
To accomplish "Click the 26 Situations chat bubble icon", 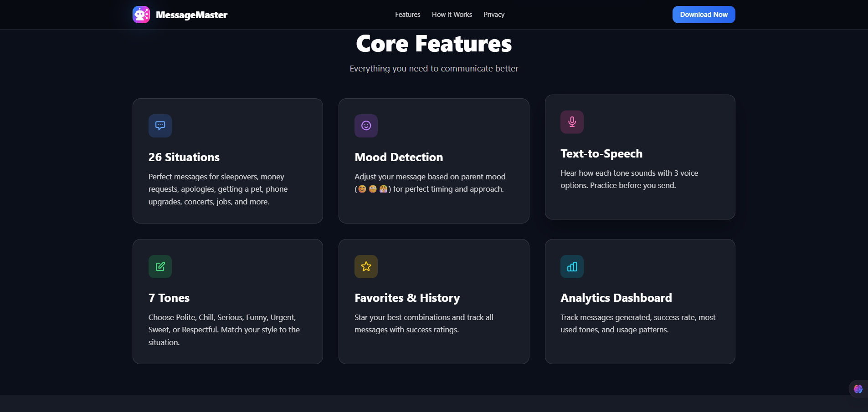I will pyautogui.click(x=160, y=126).
